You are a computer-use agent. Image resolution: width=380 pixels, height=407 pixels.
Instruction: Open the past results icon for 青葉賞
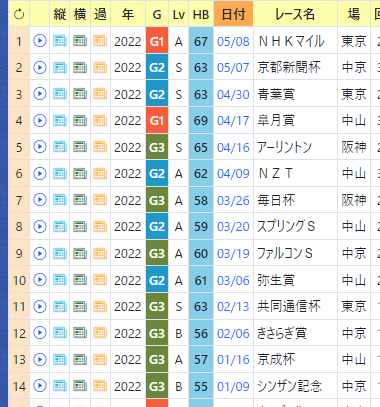coord(100,94)
